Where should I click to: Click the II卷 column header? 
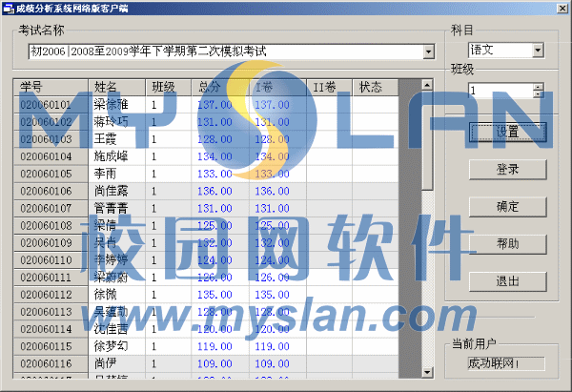(326, 87)
